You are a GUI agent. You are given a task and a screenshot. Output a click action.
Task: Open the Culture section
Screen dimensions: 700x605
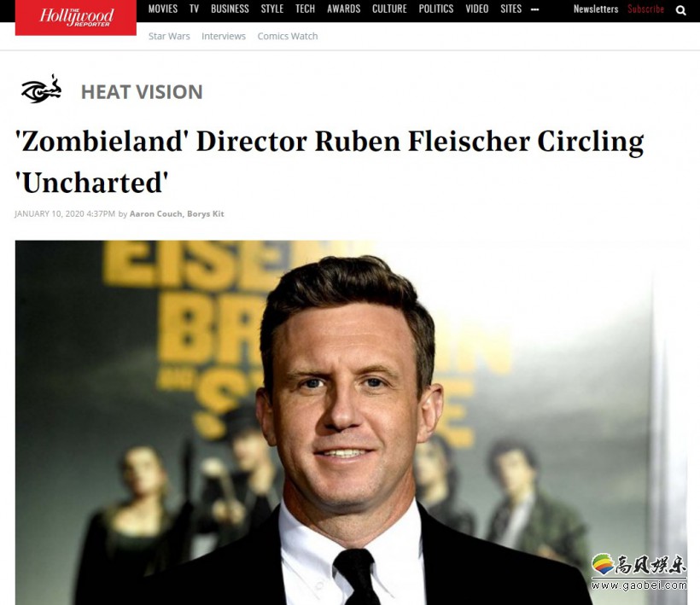coord(390,9)
